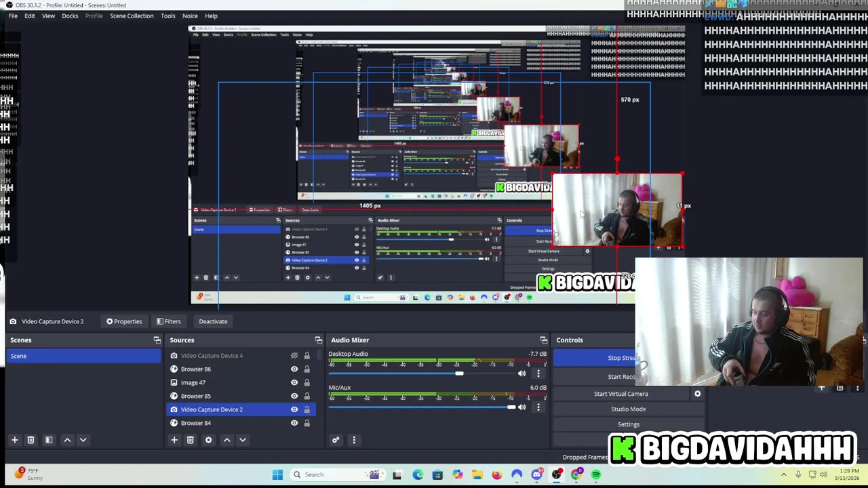
Task: Toggle lock on Browser 86 source
Action: (x=307, y=369)
